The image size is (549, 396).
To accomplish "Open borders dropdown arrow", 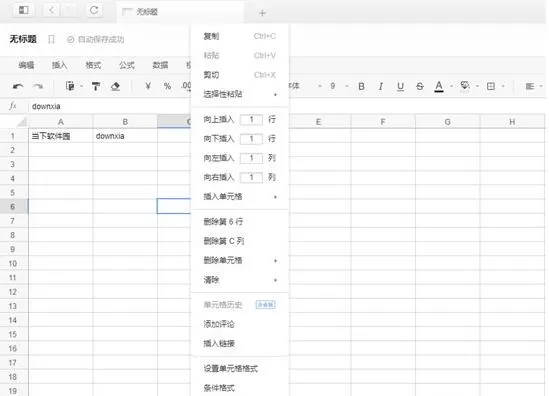I will (503, 86).
